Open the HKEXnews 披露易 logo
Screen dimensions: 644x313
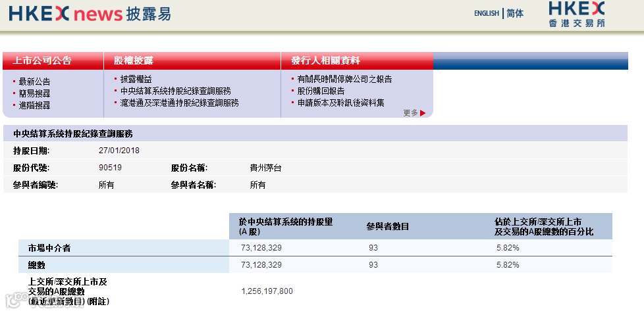click(x=90, y=14)
